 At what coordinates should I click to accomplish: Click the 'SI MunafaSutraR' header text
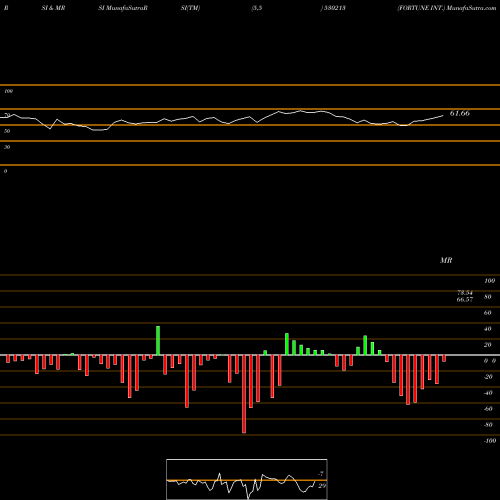pyautogui.click(x=123, y=8)
